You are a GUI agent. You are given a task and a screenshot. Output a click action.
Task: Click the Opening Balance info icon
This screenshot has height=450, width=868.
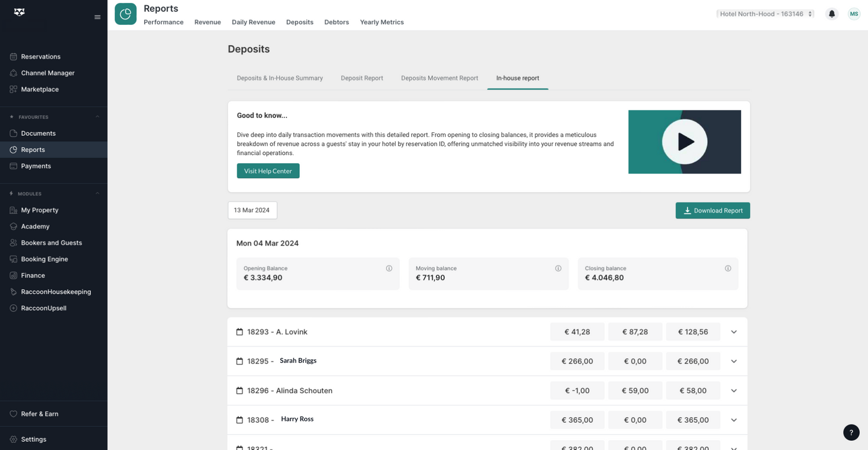[x=389, y=268]
